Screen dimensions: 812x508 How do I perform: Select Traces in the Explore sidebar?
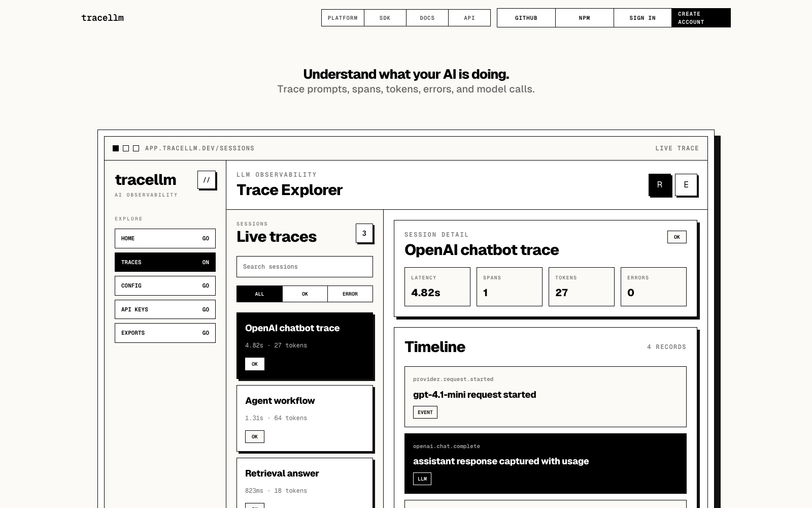coord(165,262)
